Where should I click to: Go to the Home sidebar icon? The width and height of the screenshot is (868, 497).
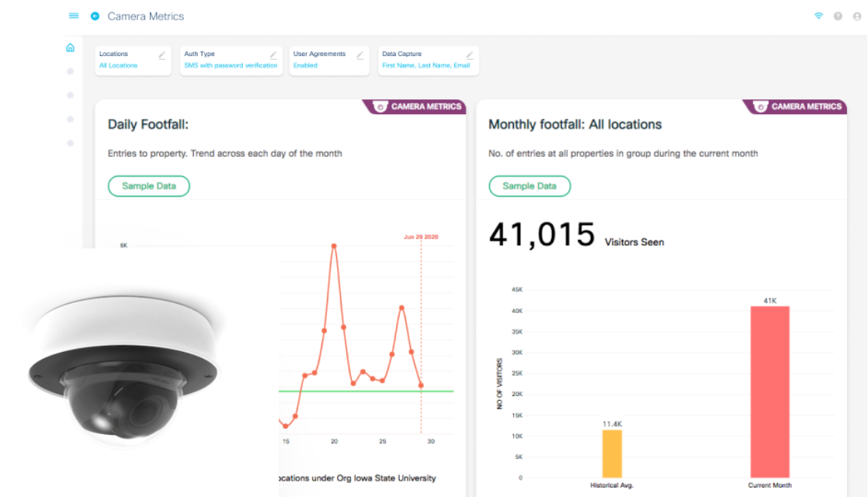(x=71, y=47)
